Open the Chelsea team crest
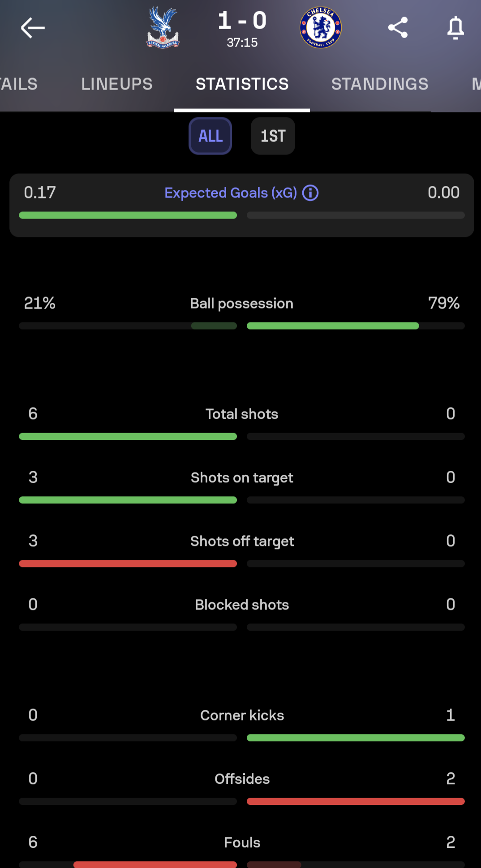This screenshot has height=868, width=481. click(x=321, y=27)
